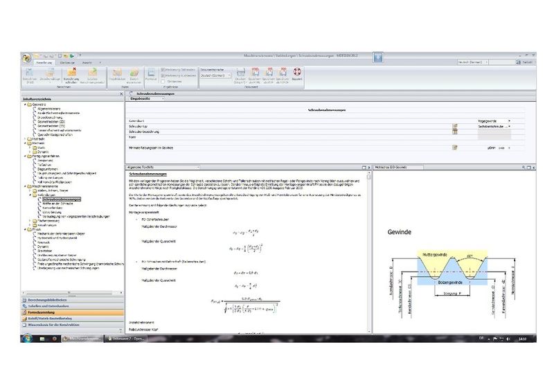The height and width of the screenshot is (392, 554).
Task: Click zoom icon in Metrisches ISO-Gewinde pane
Action: [524, 167]
